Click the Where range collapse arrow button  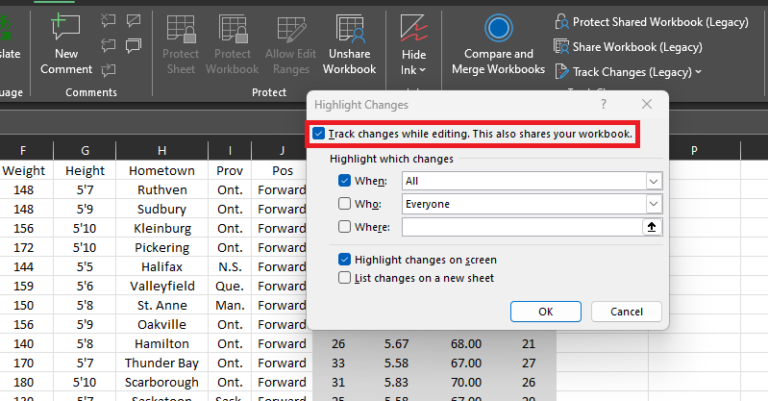pyautogui.click(x=652, y=227)
